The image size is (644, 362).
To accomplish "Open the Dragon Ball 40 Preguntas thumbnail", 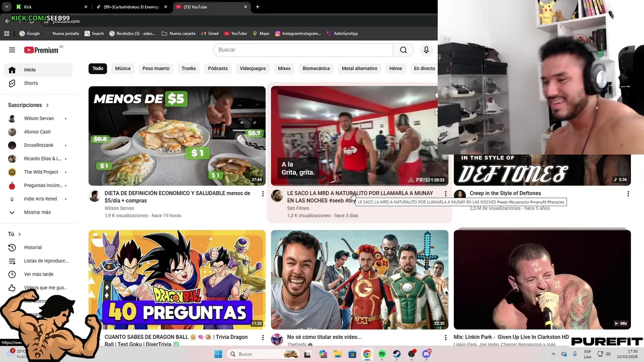I will (177, 280).
